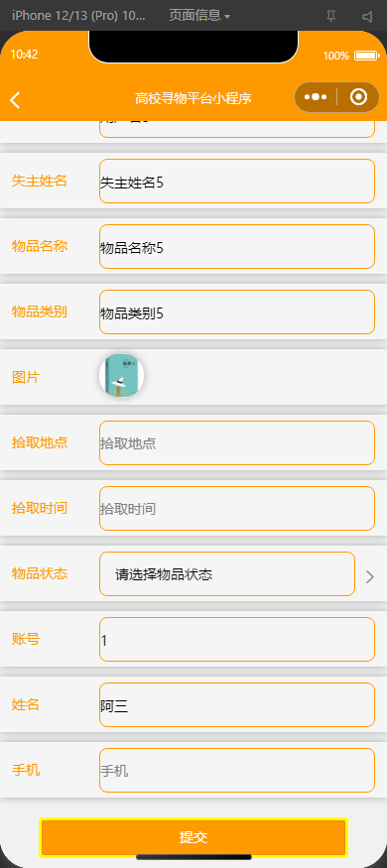Open the 页面信息 dropdown menu
387x868 pixels.
[199, 16]
